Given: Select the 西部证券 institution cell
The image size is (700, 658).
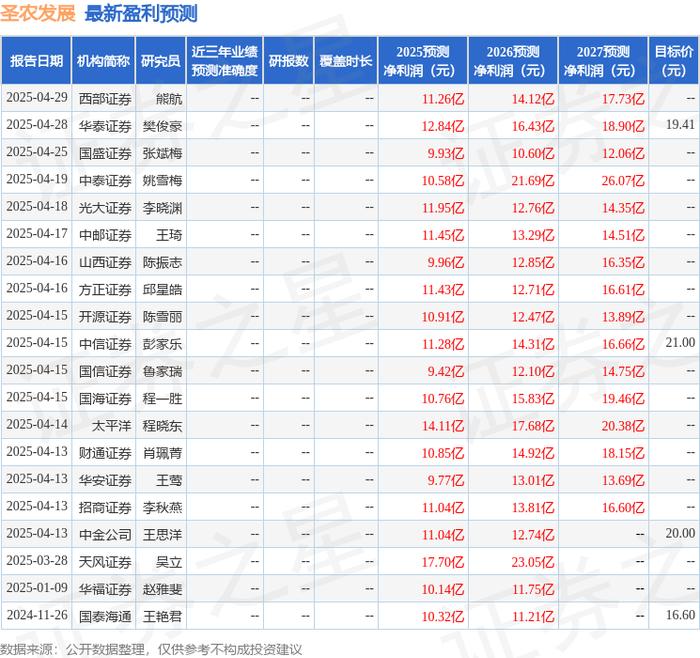Looking at the screenshot, I should pyautogui.click(x=105, y=99).
